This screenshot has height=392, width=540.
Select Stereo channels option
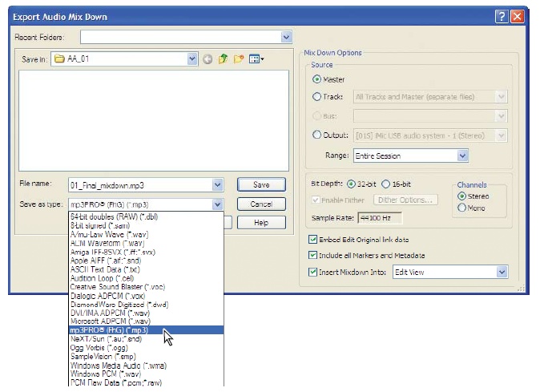click(x=461, y=196)
